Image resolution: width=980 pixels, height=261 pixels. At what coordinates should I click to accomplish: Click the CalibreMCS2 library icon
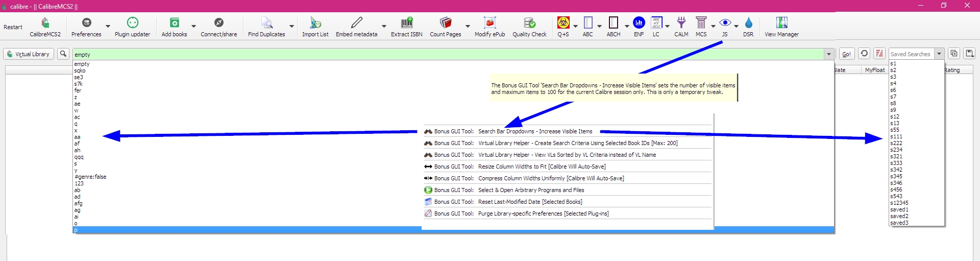45,22
